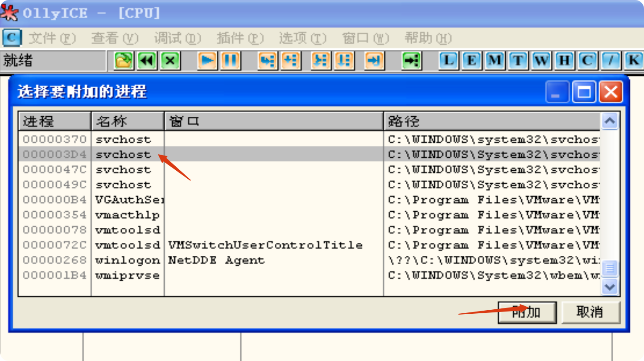Open the Log window with L button
Screen dimensions: 644x361
pos(448,60)
